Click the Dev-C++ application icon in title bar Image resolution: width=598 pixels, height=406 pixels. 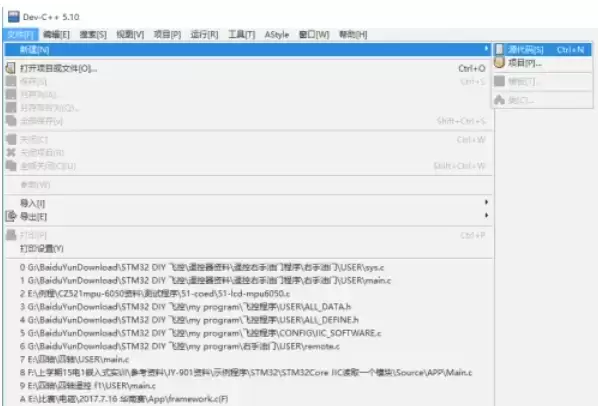pos(14,16)
